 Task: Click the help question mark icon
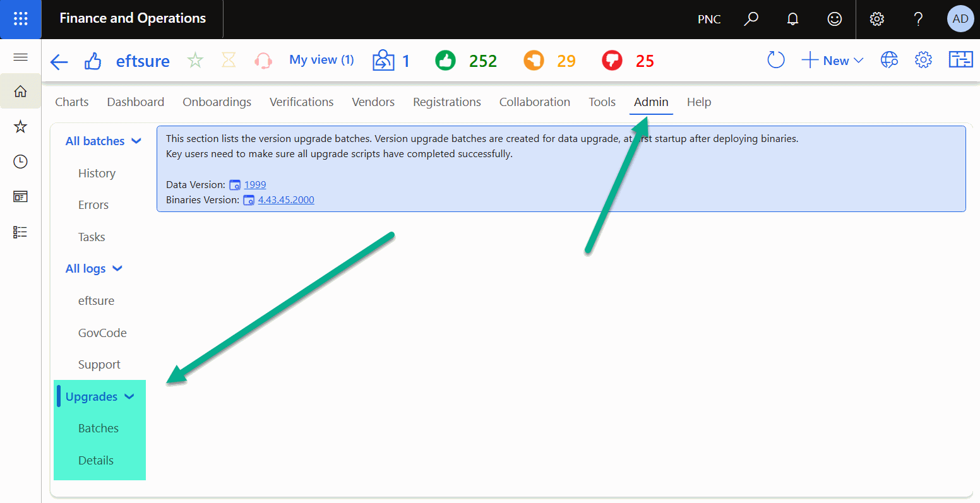pyautogui.click(x=919, y=19)
